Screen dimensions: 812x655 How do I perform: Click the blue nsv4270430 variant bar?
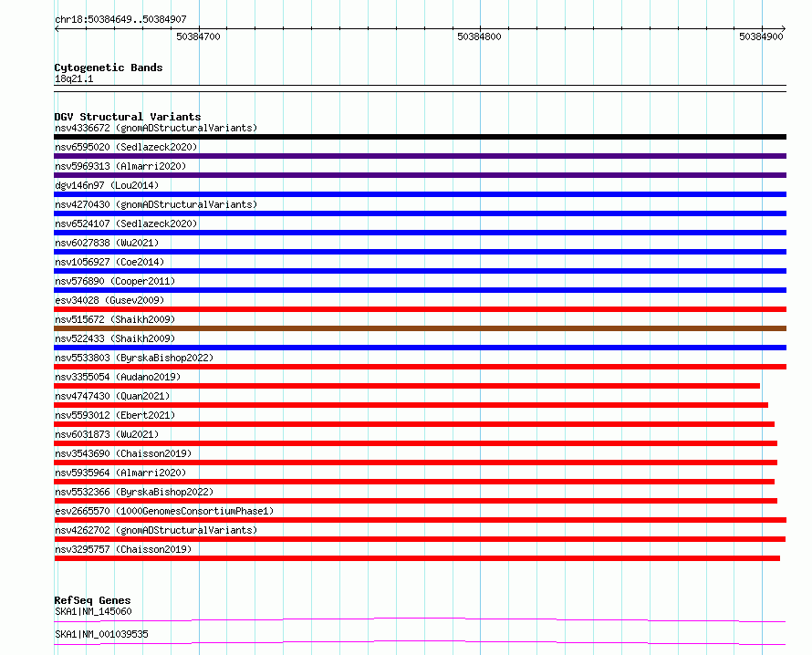(420, 213)
